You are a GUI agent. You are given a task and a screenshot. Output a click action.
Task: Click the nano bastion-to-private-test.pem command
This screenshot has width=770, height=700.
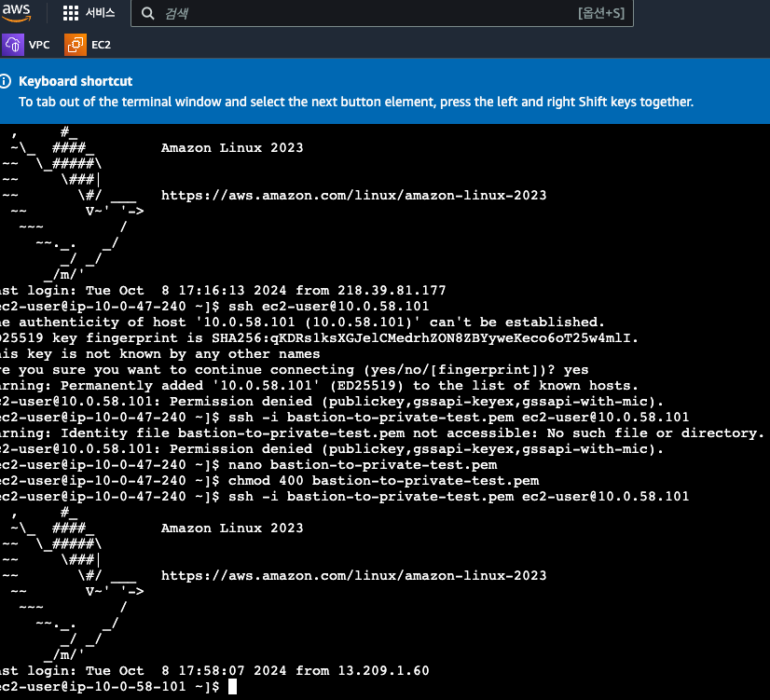click(363, 464)
